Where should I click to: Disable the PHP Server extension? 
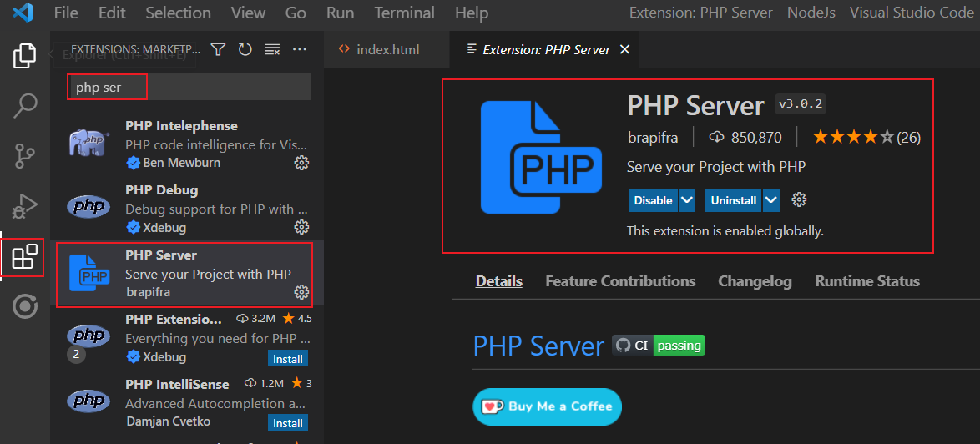pyautogui.click(x=653, y=200)
